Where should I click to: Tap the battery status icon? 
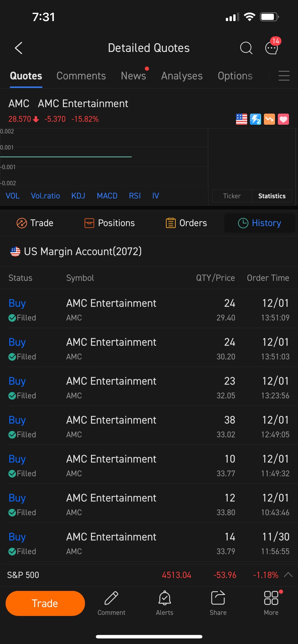[x=269, y=17]
